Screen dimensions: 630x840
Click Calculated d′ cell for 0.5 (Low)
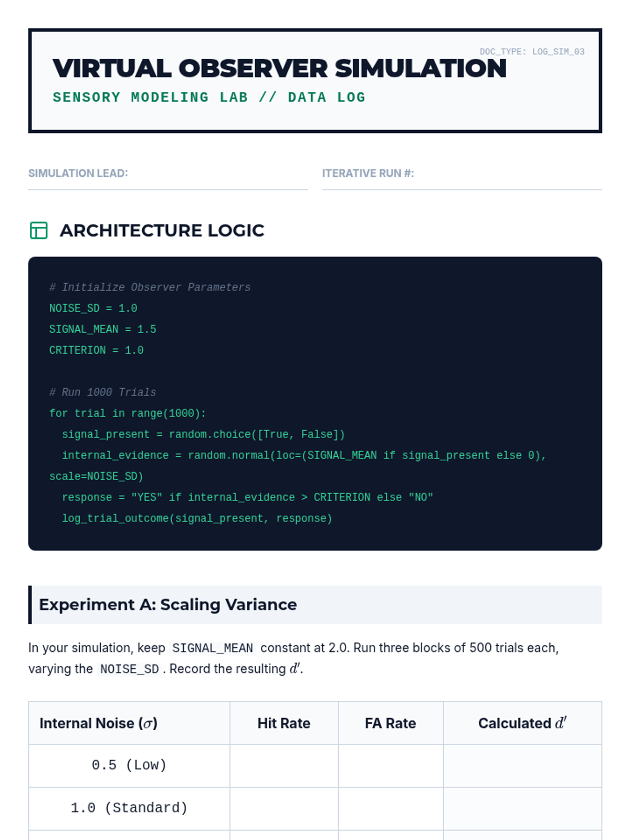522,765
